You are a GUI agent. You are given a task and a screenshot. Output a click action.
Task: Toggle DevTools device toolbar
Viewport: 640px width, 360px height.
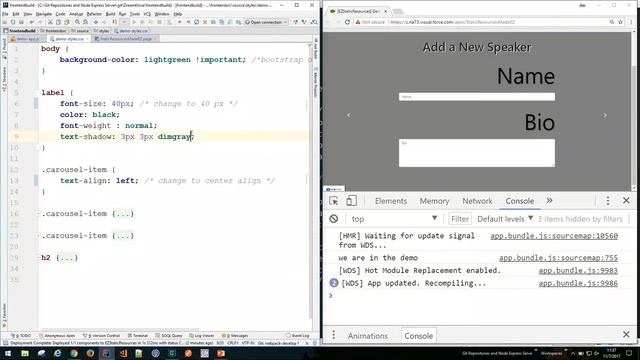[351, 201]
